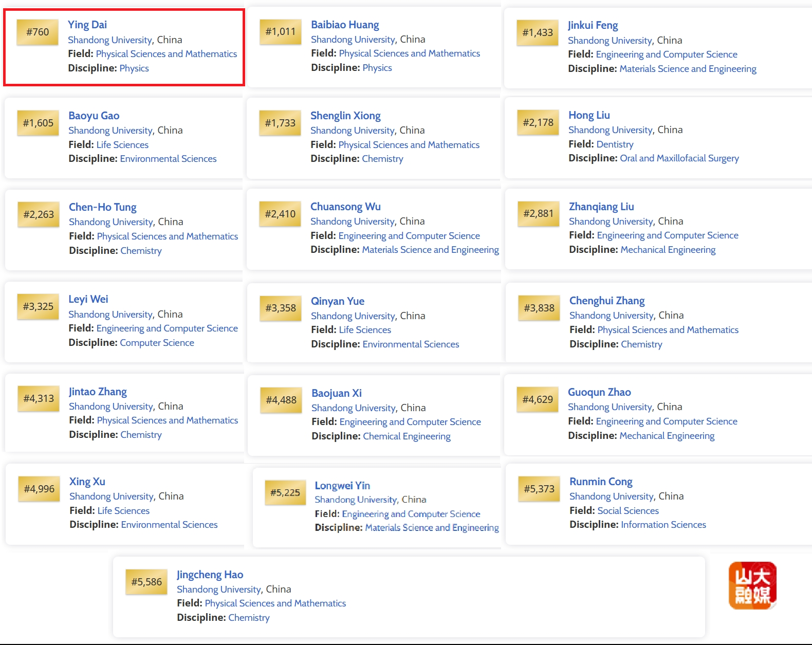Open Baoyu Gao's profile link
The width and height of the screenshot is (812, 645).
(x=94, y=116)
